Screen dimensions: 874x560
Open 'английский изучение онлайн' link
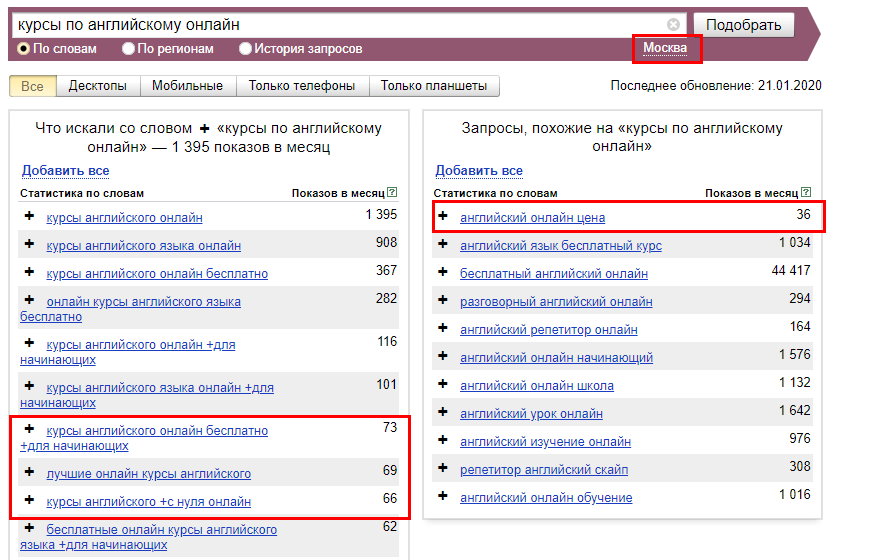click(545, 442)
